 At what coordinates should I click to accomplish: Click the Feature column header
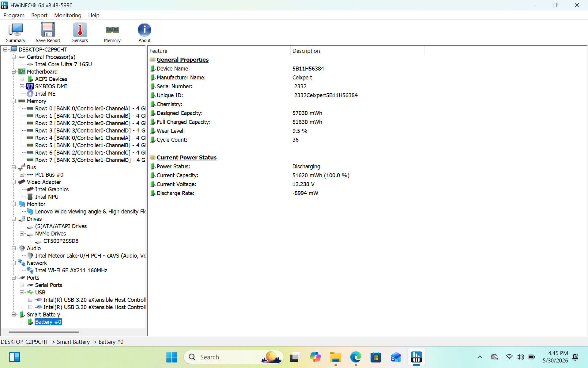[x=219, y=51]
